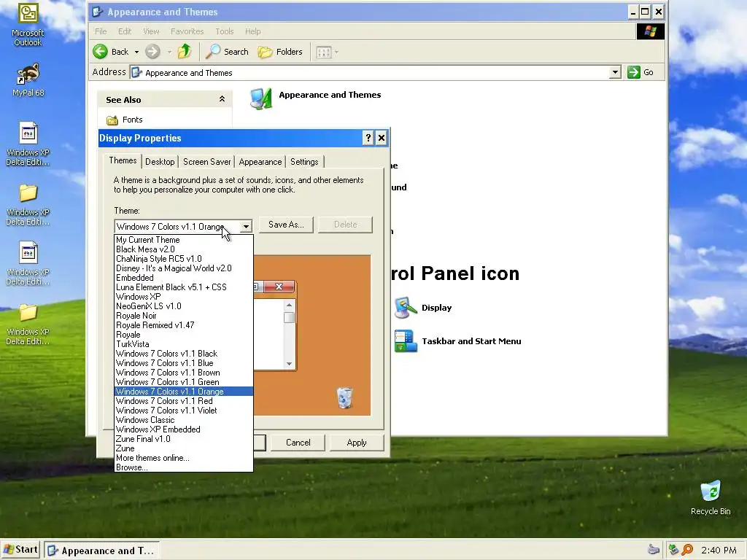Click the green Back arrow icon
Viewport: 747px width, 560px height.
(100, 52)
